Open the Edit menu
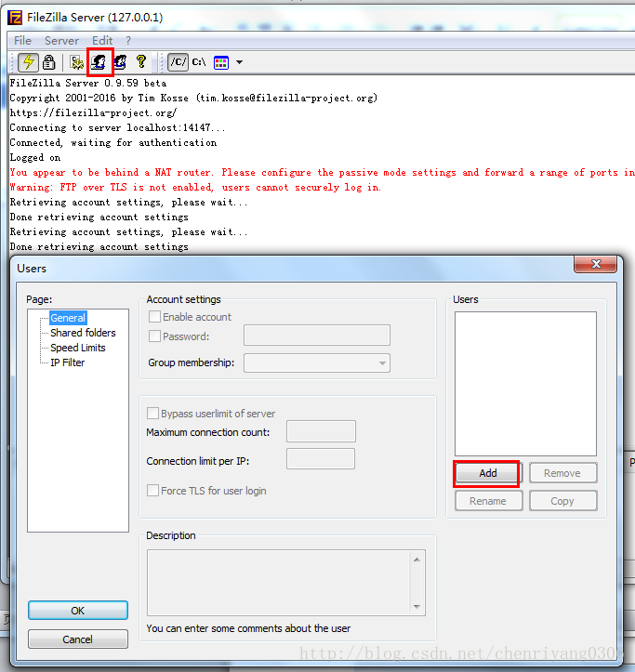The height and width of the screenshot is (672, 635). [x=102, y=41]
